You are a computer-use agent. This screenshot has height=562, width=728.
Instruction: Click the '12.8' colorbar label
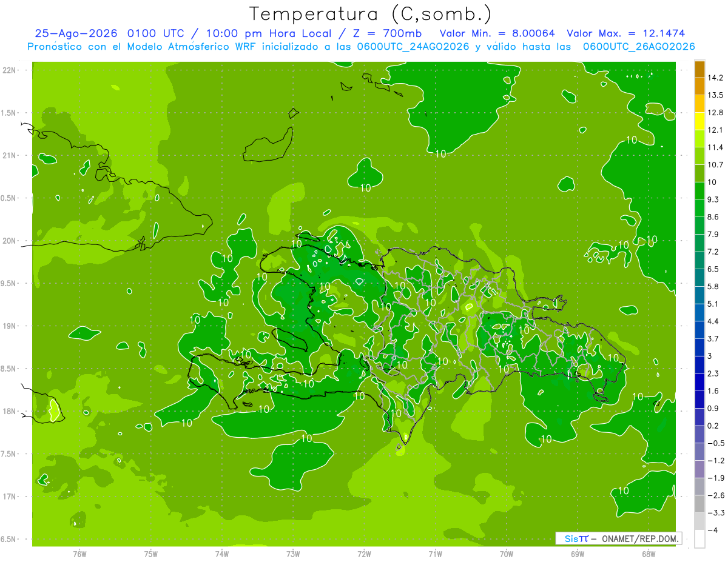pos(715,112)
